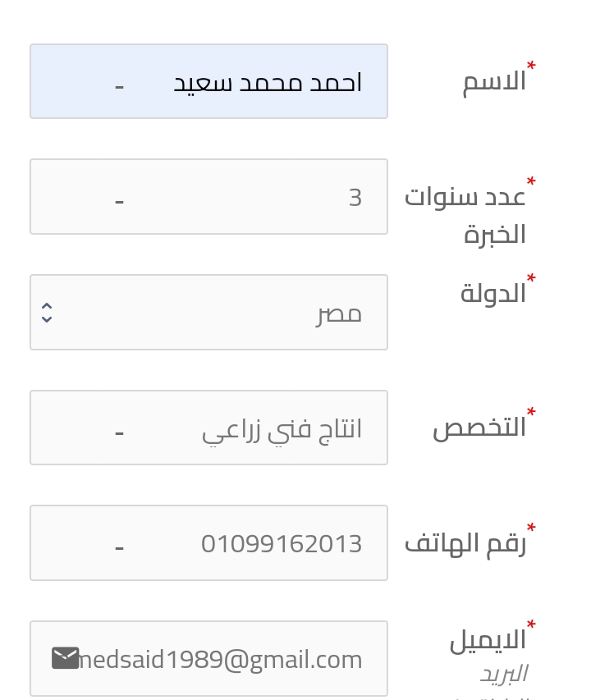This screenshot has height=700, width=591.
Task: Click the dash mark inside the experience field
Action: [x=119, y=202]
